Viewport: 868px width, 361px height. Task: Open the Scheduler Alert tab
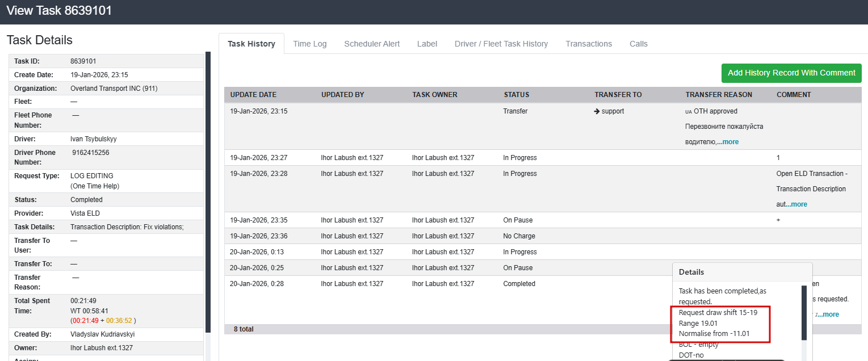click(372, 44)
